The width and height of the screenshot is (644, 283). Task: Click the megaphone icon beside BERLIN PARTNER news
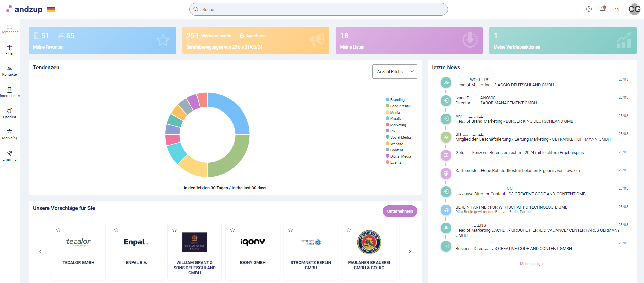coord(446,210)
